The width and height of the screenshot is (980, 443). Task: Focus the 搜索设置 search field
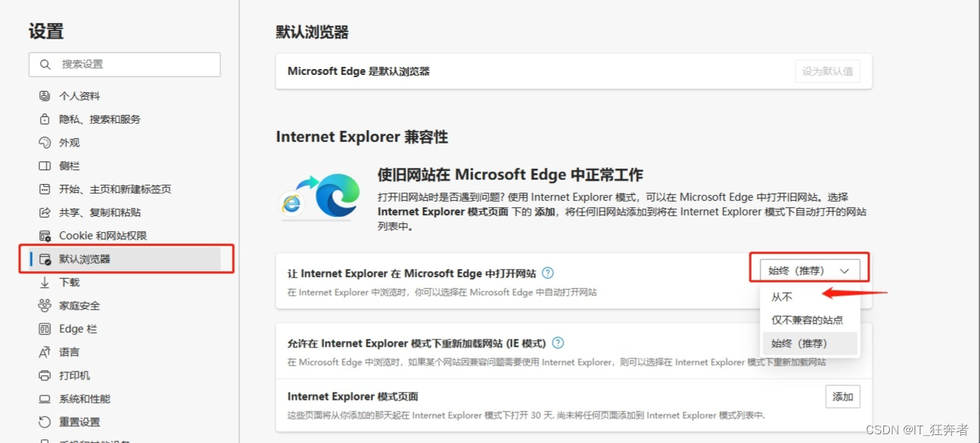(x=124, y=64)
